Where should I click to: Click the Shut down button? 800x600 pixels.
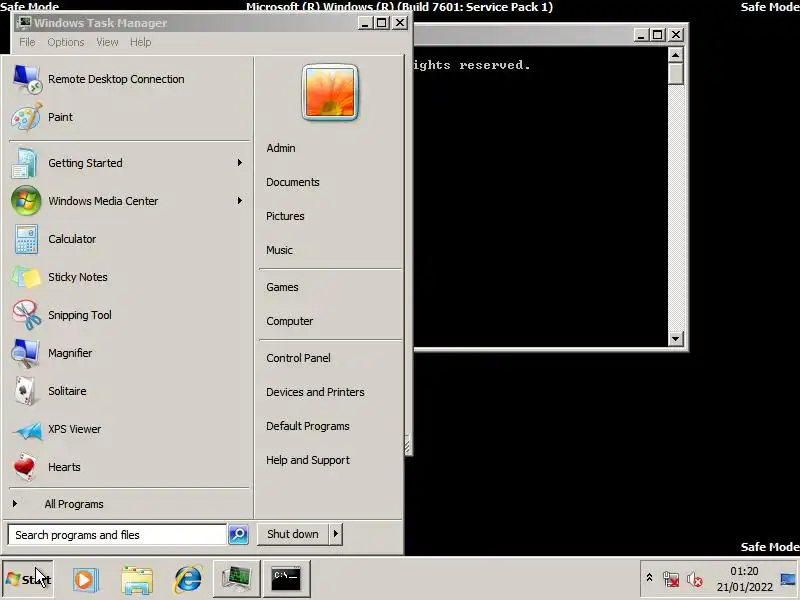pos(293,534)
